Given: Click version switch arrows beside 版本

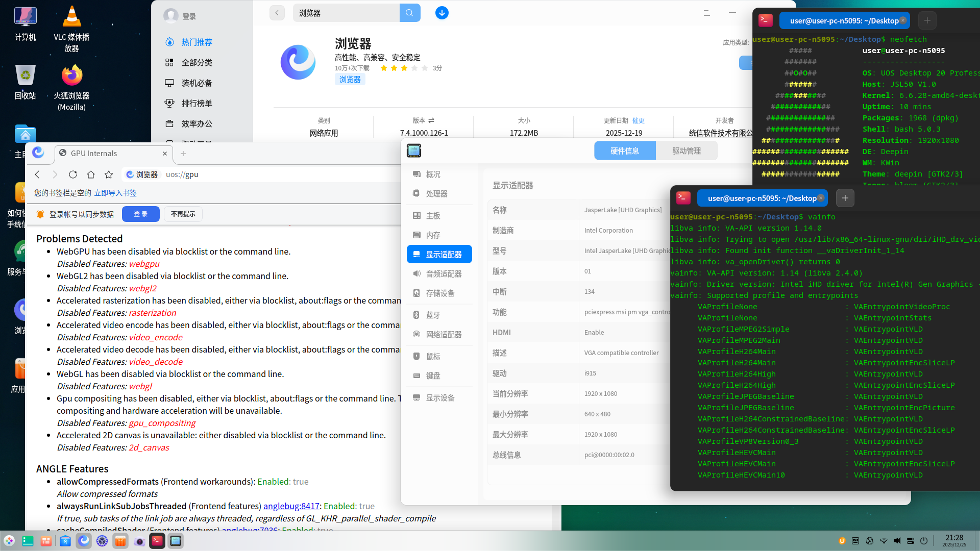Looking at the screenshot, I should click(431, 120).
